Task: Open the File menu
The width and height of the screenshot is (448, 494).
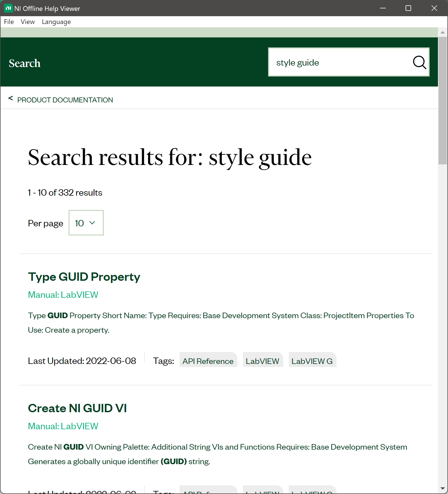Action: (x=9, y=22)
